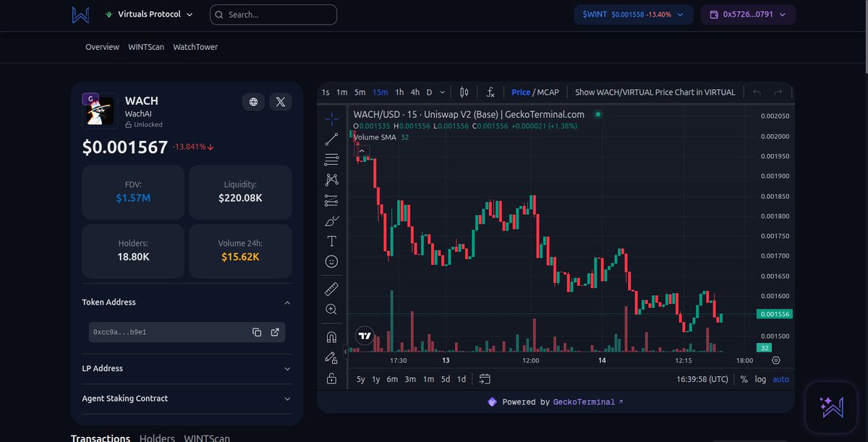Open wallet 0x5726...0791 dropdown
The image size is (868, 442).
748,14
